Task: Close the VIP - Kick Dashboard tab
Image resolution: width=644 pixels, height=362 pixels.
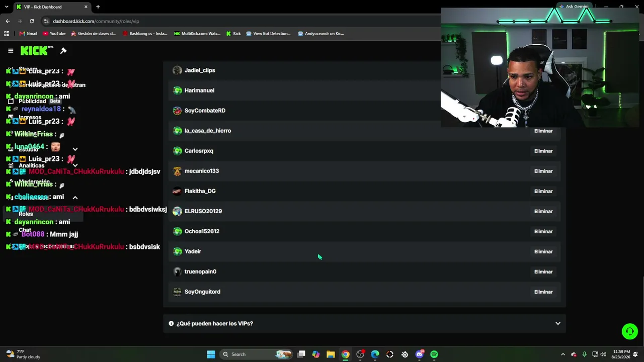Action: [x=86, y=7]
